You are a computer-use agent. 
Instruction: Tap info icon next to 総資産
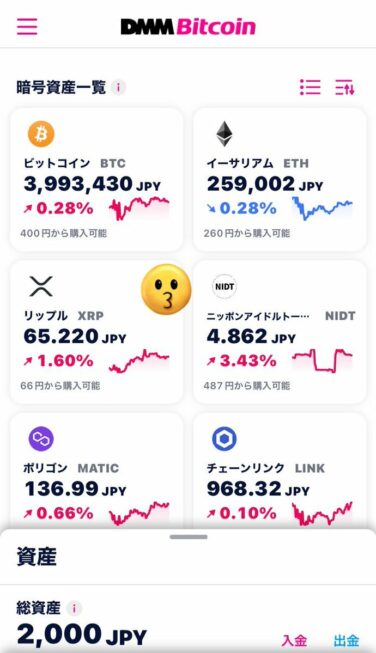(74, 608)
